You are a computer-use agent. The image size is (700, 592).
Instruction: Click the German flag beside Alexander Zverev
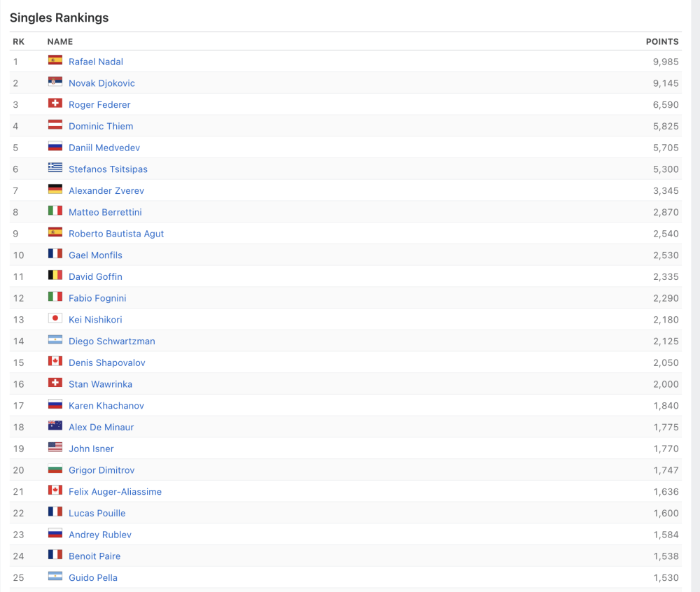(x=55, y=190)
